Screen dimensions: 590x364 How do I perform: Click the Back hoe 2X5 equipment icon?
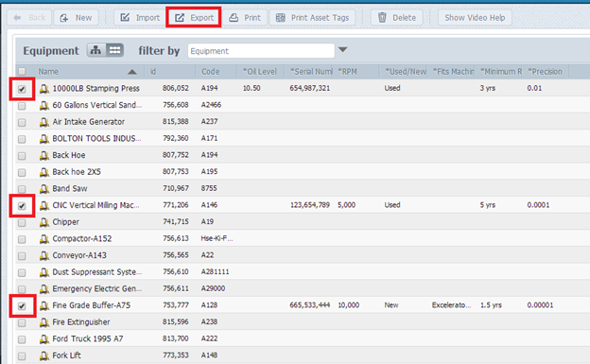click(44, 172)
